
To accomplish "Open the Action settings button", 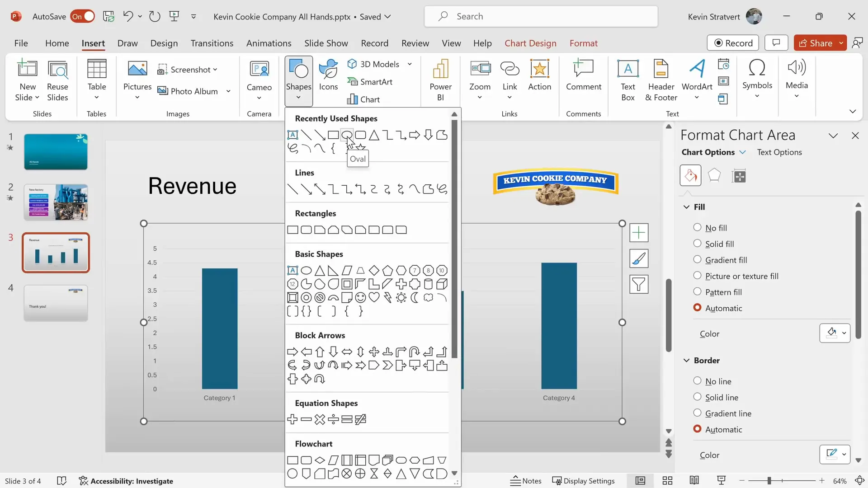I will pyautogui.click(x=540, y=75).
